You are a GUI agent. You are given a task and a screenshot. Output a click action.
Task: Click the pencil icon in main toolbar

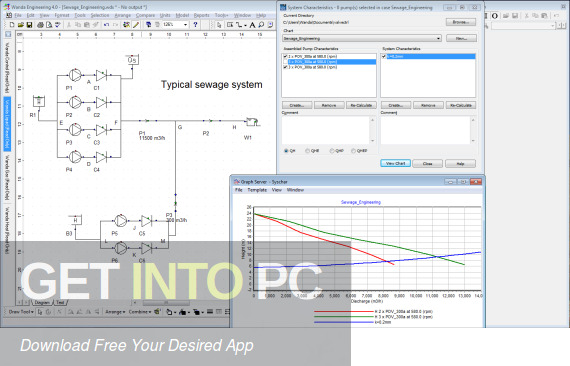[x=136, y=25]
